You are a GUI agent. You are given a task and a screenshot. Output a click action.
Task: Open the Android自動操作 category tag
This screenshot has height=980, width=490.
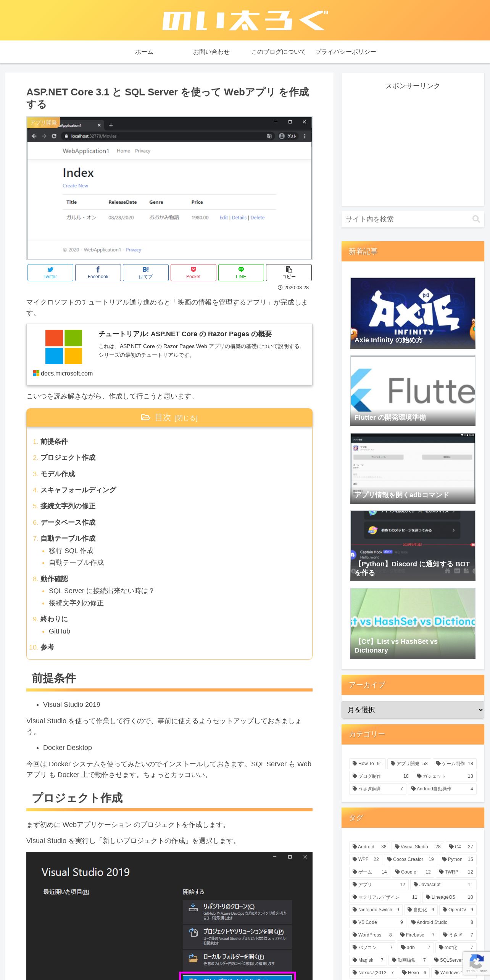click(x=442, y=789)
